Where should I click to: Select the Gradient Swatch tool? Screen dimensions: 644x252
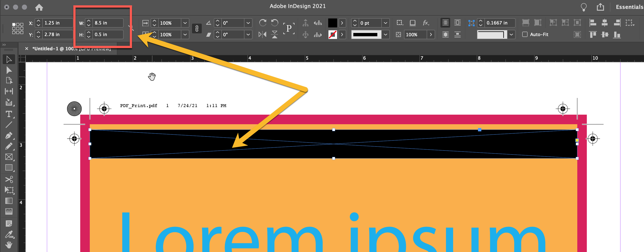(9, 200)
